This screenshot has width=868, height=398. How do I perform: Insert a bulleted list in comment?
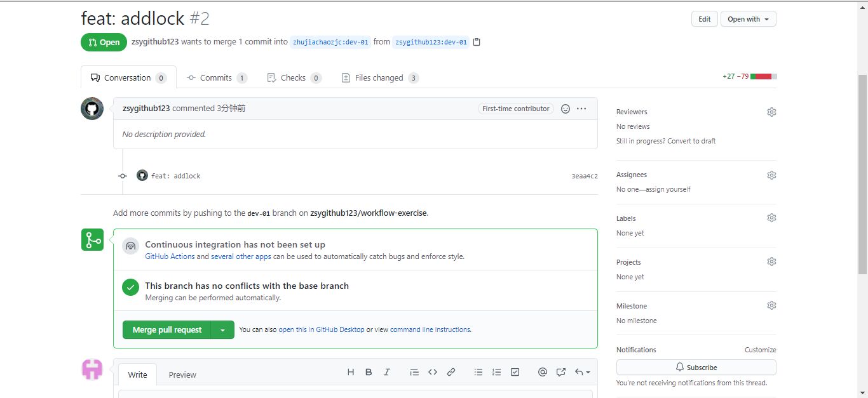[478, 372]
